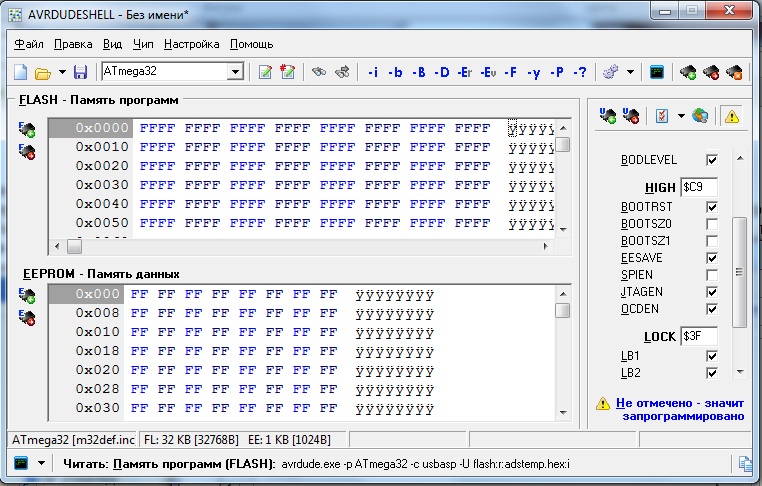Click the yellow warning triangle icon
The width and height of the screenshot is (762, 486).
(732, 116)
